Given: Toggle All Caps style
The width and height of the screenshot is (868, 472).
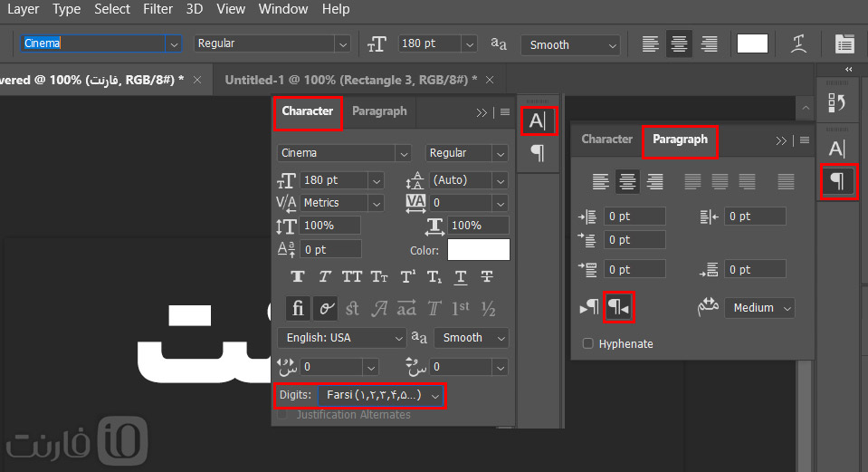Looking at the screenshot, I should [x=352, y=276].
